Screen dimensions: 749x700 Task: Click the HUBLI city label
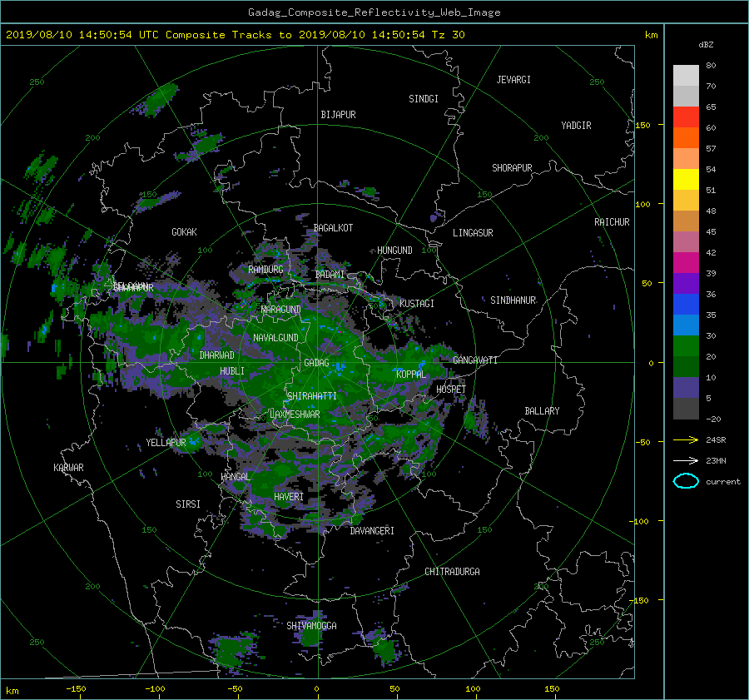[232, 371]
